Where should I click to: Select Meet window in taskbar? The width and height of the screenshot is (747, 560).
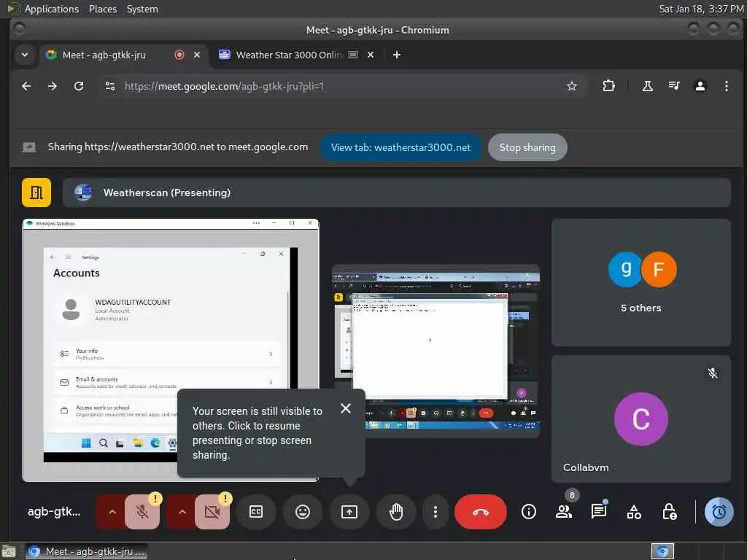click(x=86, y=552)
